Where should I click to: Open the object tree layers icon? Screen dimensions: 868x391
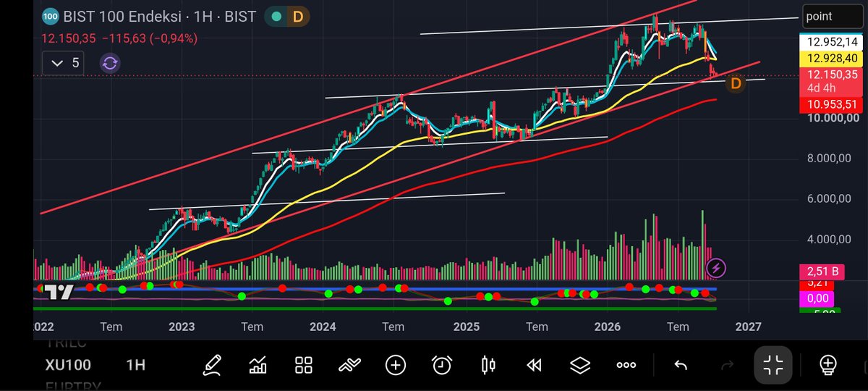tap(580, 365)
